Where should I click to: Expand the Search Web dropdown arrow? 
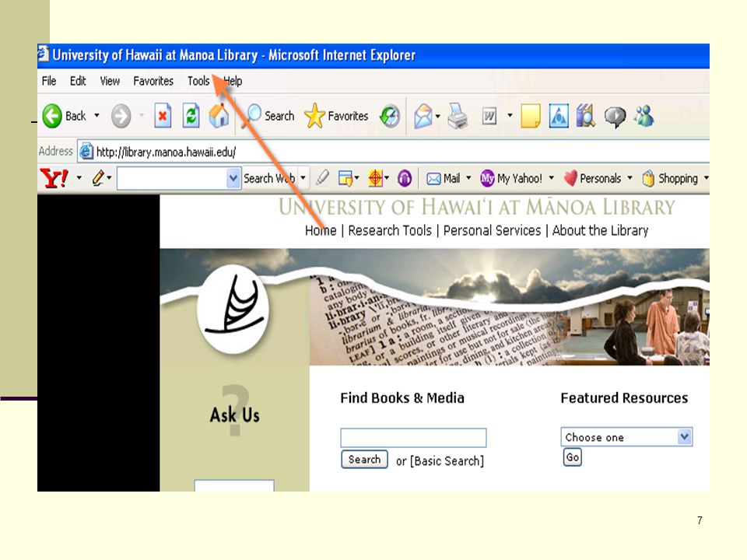(x=303, y=177)
